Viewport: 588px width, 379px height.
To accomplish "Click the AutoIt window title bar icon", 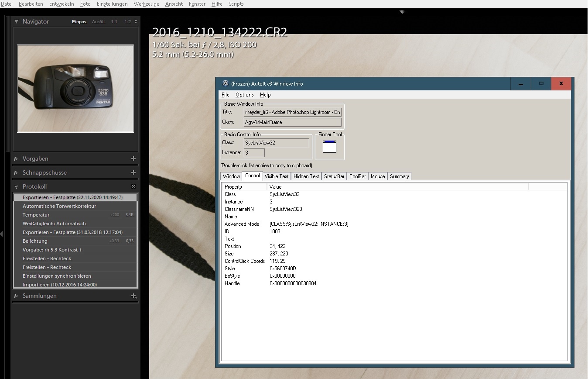I will (225, 83).
